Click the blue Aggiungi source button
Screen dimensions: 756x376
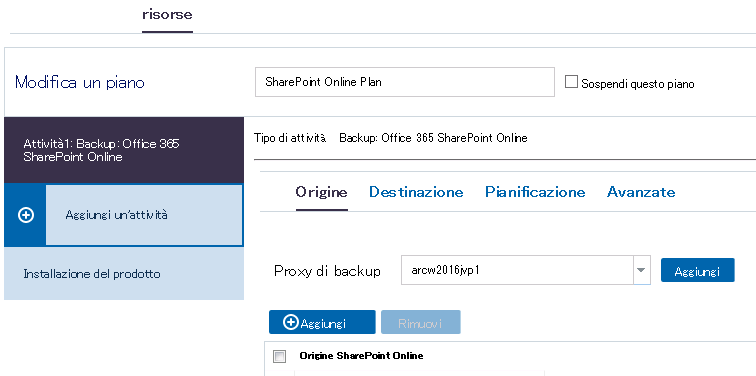point(322,322)
